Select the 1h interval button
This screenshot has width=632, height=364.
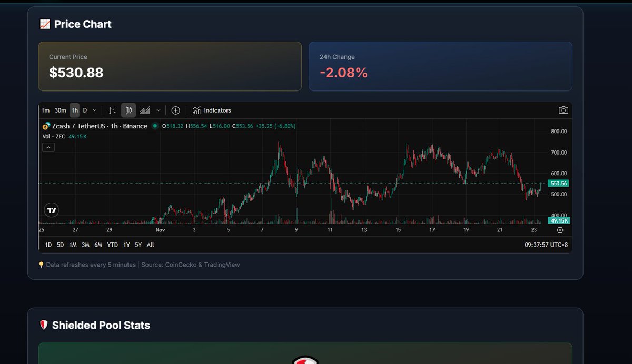click(x=74, y=110)
